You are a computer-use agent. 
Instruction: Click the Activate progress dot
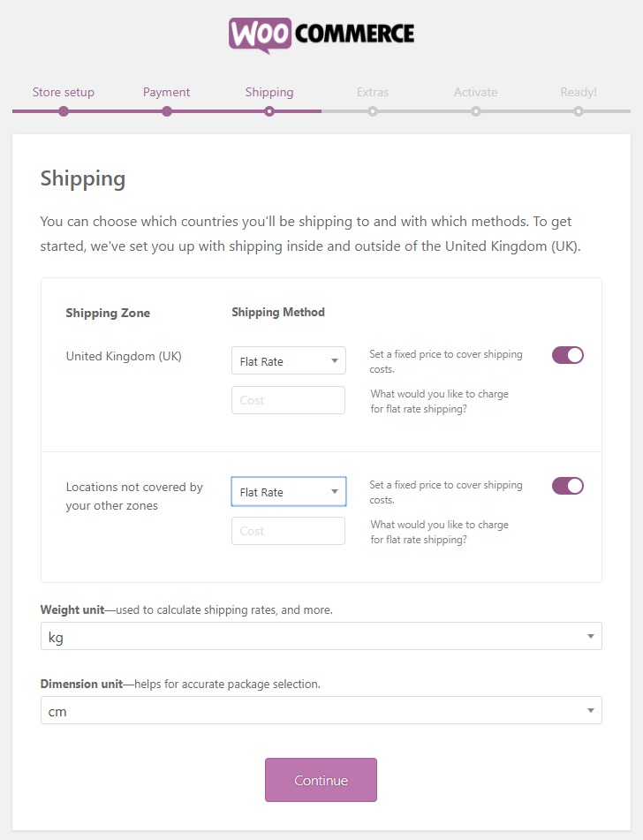[x=475, y=111]
